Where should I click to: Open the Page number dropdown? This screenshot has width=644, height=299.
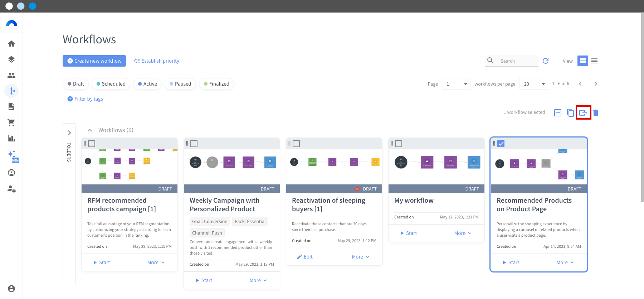[x=456, y=84]
